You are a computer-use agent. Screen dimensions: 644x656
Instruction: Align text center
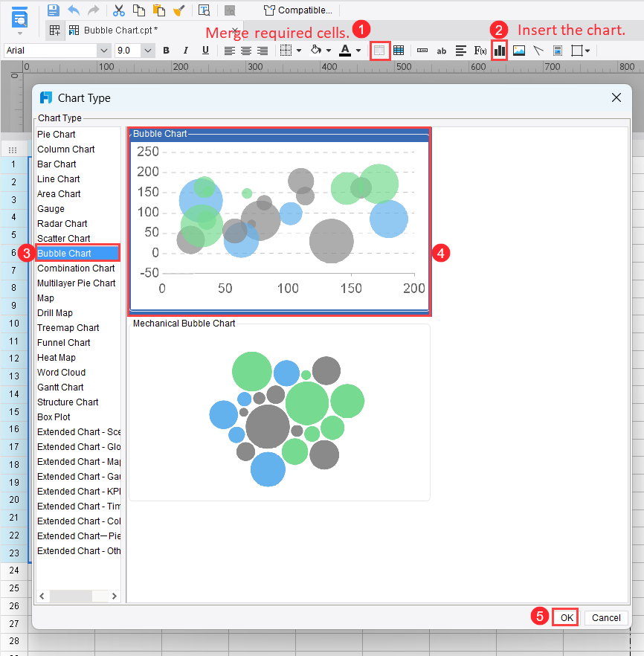[246, 51]
